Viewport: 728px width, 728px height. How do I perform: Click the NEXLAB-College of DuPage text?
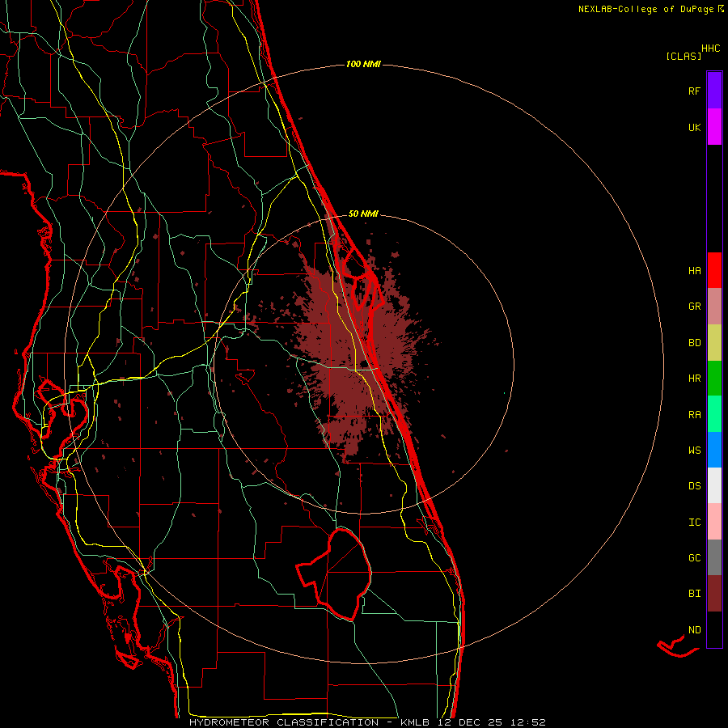click(646, 9)
